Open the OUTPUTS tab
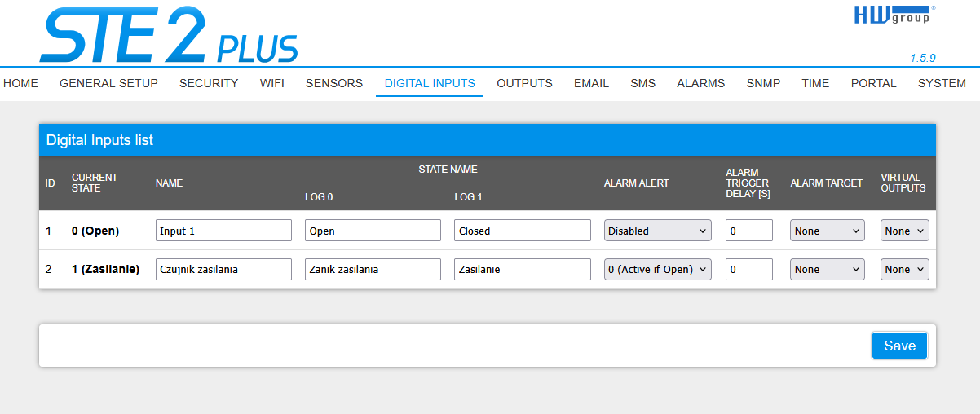This screenshot has width=980, height=414. click(x=524, y=83)
